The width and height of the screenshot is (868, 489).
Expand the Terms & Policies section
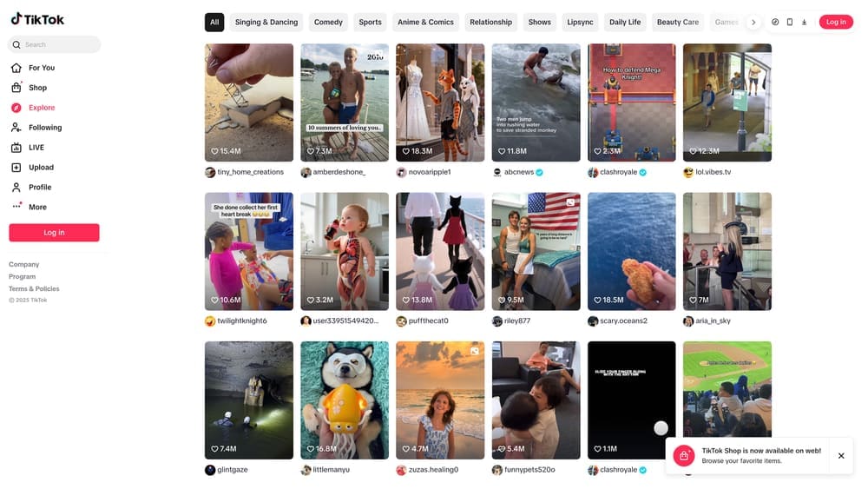click(34, 288)
